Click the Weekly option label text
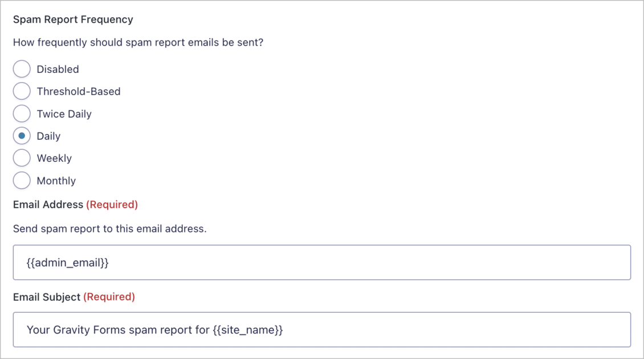Screen dimensions: 644x359 (x=54, y=158)
